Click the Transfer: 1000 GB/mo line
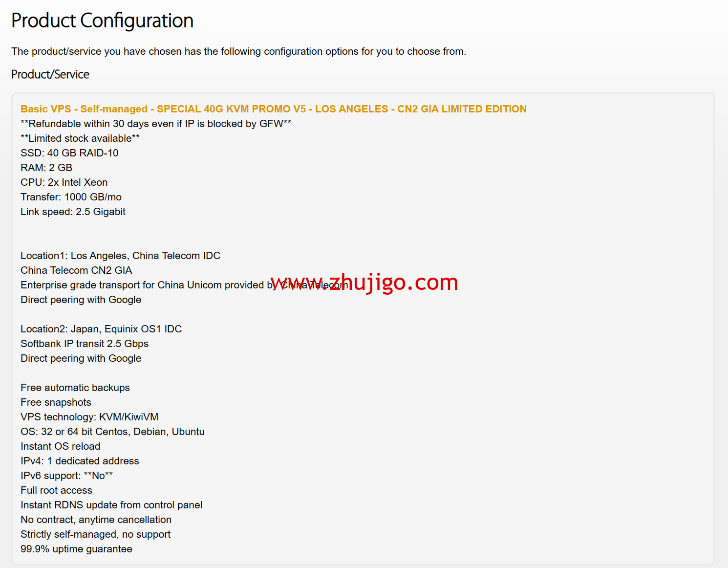 71,197
